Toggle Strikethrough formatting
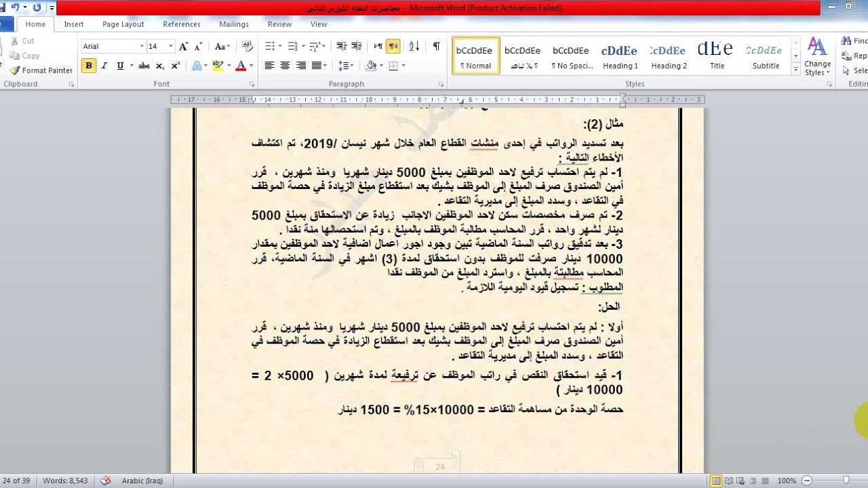The width and height of the screenshot is (868, 488). 144,66
